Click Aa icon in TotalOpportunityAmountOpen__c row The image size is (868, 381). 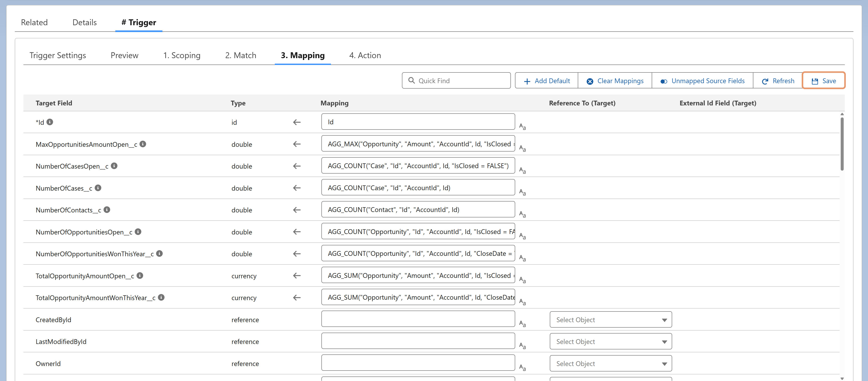(522, 280)
